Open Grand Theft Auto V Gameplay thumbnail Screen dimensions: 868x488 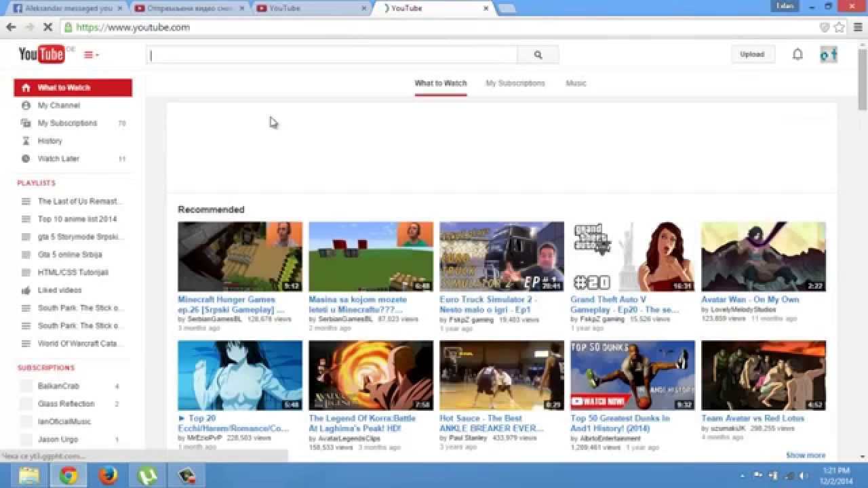tap(633, 257)
